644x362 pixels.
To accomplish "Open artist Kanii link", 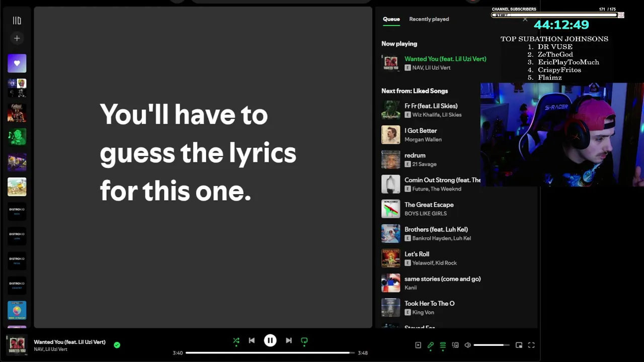I will 411,288.
